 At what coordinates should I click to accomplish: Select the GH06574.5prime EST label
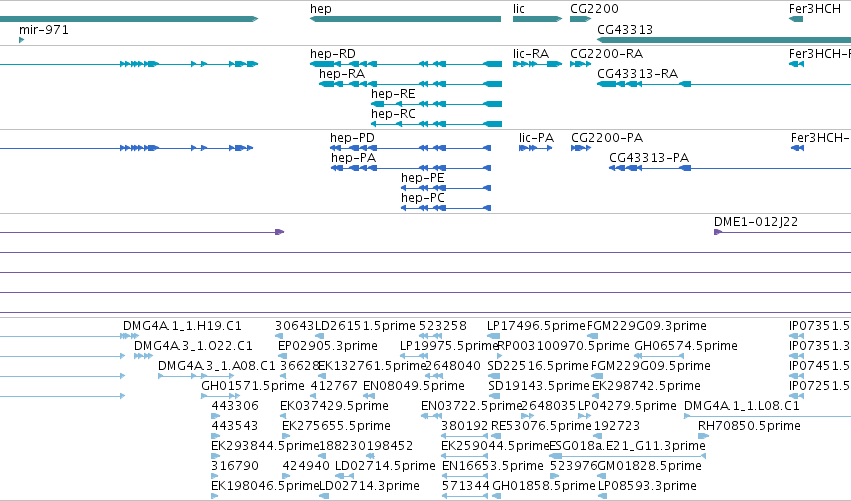point(686,346)
